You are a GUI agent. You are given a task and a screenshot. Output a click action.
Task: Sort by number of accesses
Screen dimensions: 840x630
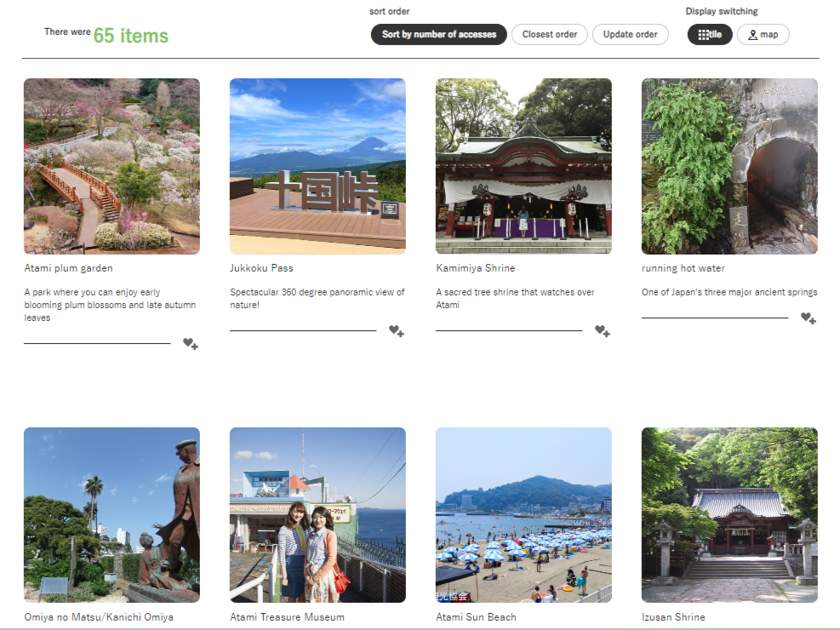coord(438,35)
